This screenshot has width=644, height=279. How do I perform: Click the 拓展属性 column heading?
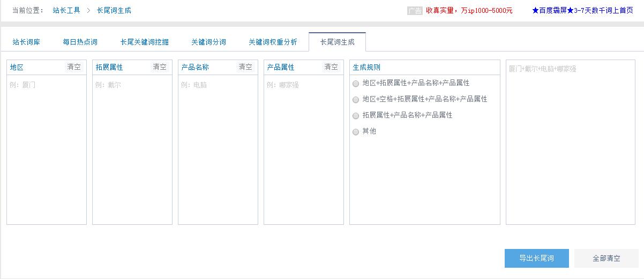[109, 67]
